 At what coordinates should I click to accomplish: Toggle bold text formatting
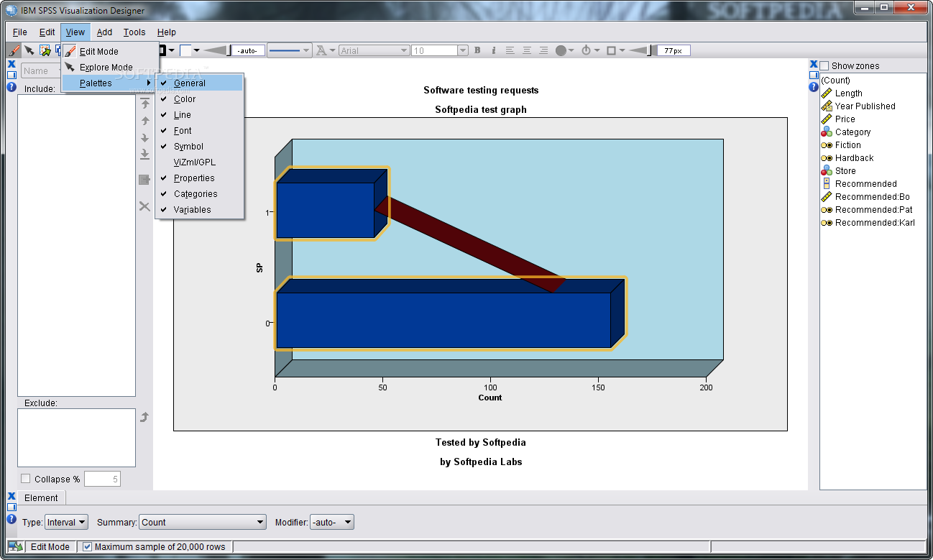[479, 50]
